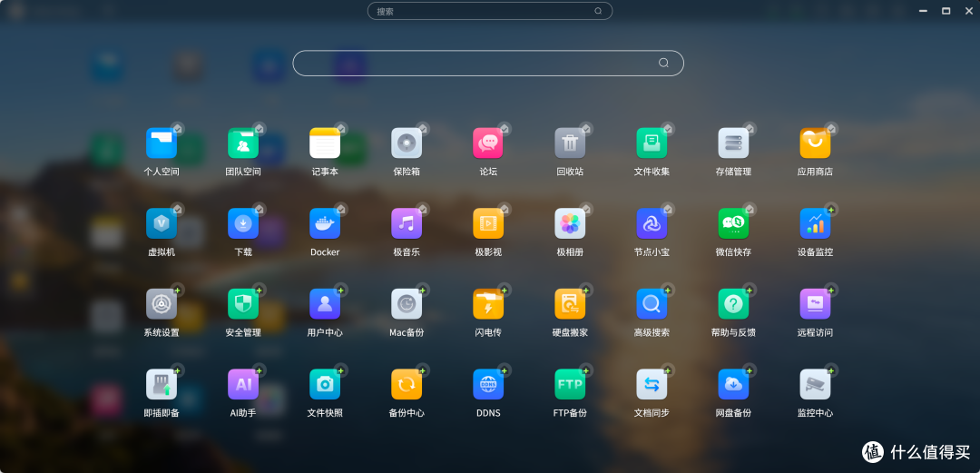Launch the 闪电传 transfer app
The width and height of the screenshot is (980, 473).
[x=488, y=304]
